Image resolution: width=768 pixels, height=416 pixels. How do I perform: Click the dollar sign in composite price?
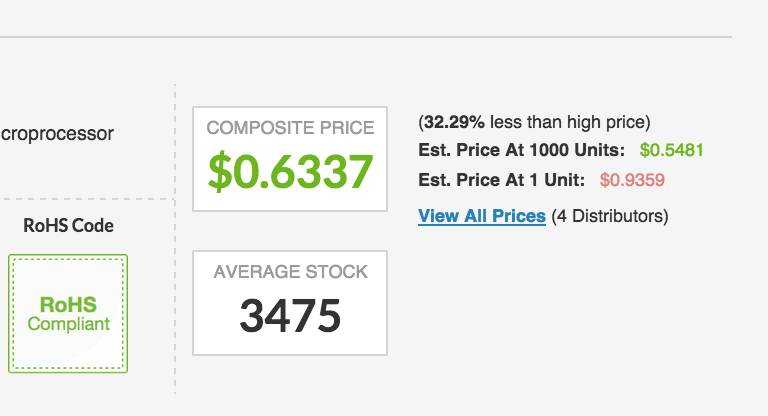coord(220,171)
